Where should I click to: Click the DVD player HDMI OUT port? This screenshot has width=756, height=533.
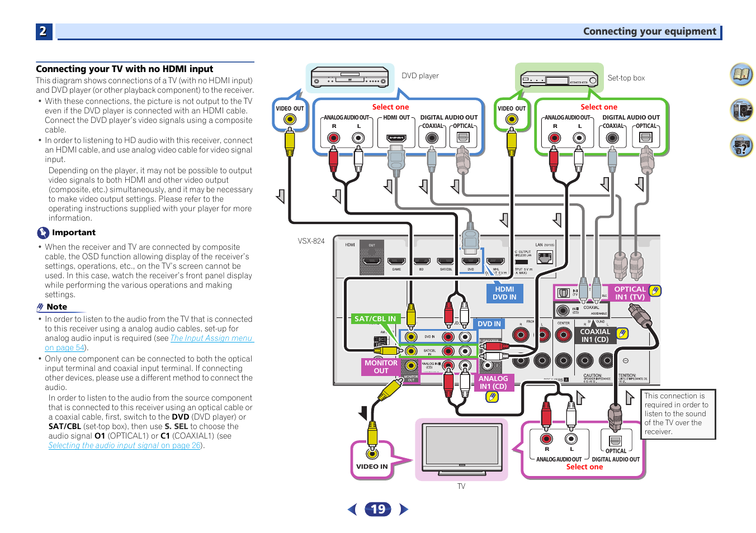point(396,137)
